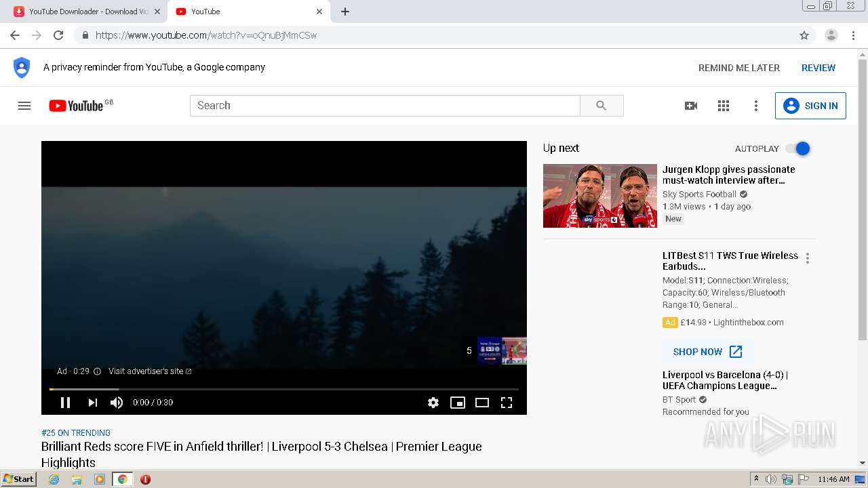Click Chrome taskbar icon
868x488 pixels.
(x=122, y=479)
